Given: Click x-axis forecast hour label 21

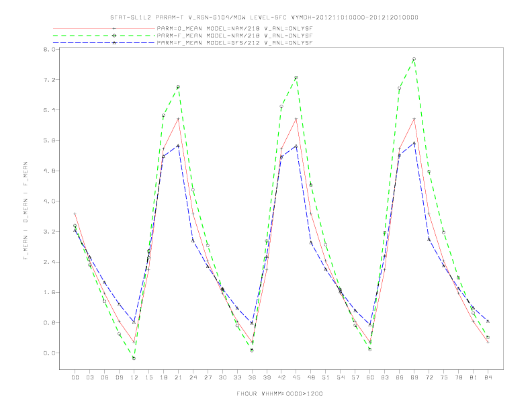Looking at the screenshot, I should point(178,377).
